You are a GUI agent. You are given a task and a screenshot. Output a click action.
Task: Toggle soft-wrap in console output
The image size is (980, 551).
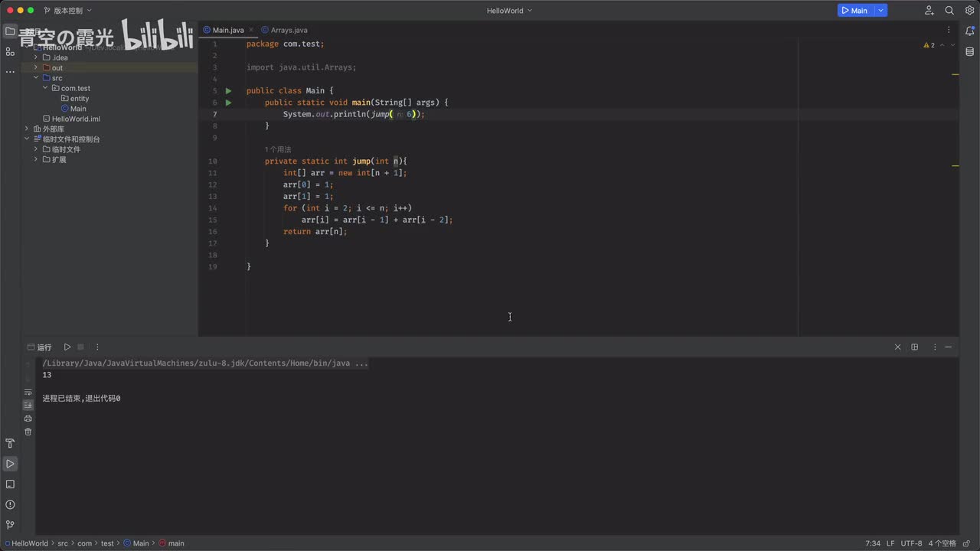coord(28,392)
